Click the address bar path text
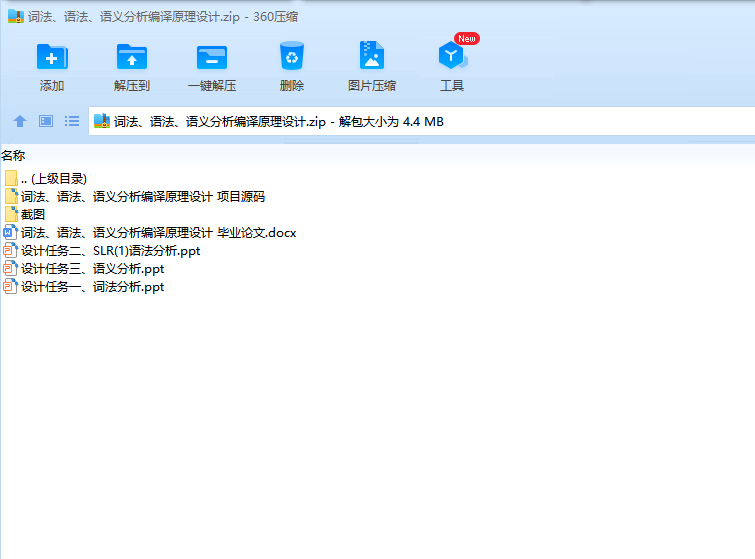This screenshot has height=559, width=755. 278,122
